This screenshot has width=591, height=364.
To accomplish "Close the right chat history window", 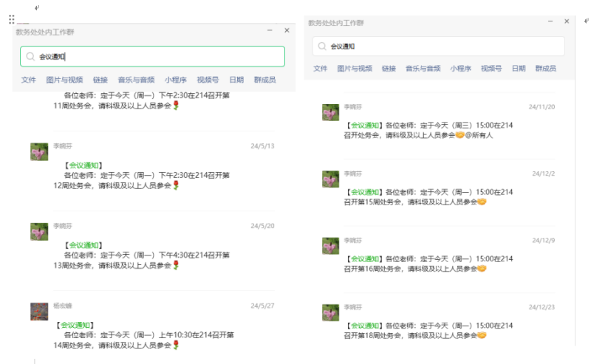I will point(567,22).
